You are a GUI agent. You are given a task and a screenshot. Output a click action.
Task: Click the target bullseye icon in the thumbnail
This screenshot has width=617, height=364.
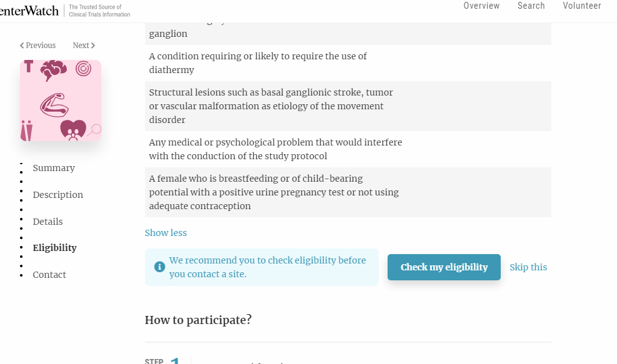(83, 68)
